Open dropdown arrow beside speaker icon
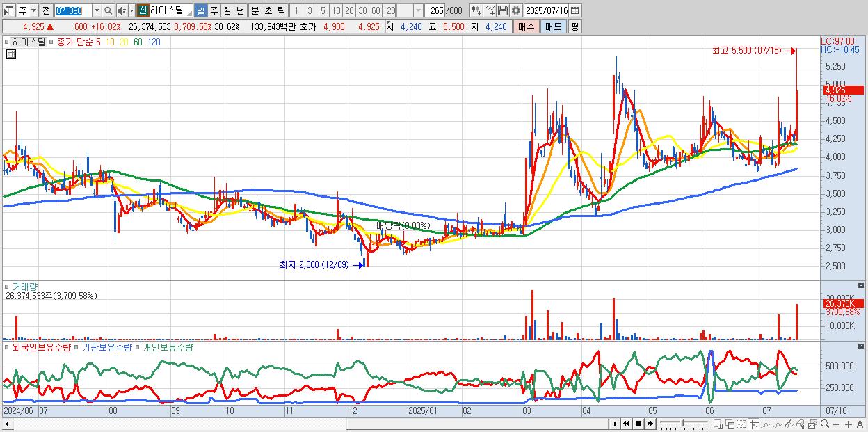 click(x=131, y=10)
